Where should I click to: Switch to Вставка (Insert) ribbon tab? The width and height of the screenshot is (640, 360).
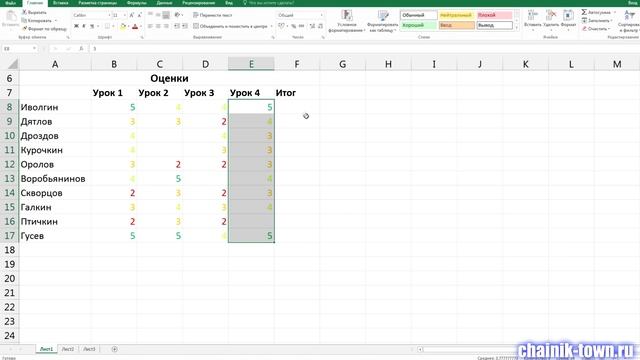pos(60,3)
